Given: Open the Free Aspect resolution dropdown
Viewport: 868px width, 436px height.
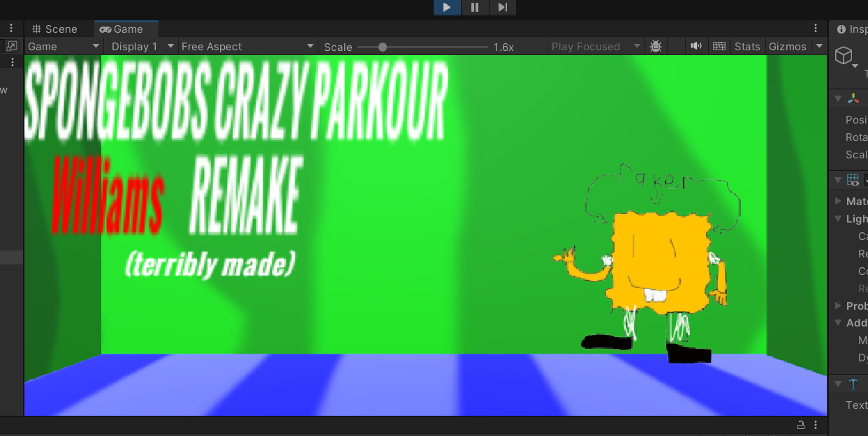Looking at the screenshot, I should click(247, 47).
